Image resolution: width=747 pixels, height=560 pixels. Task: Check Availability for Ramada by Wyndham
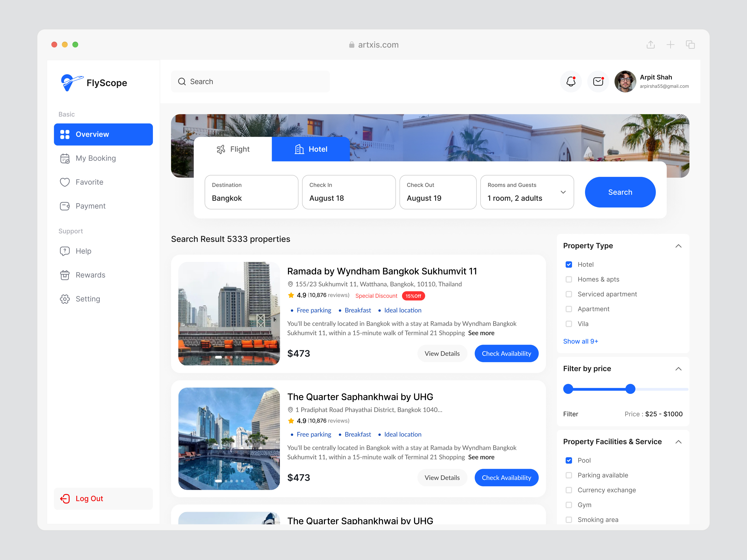coord(506,353)
